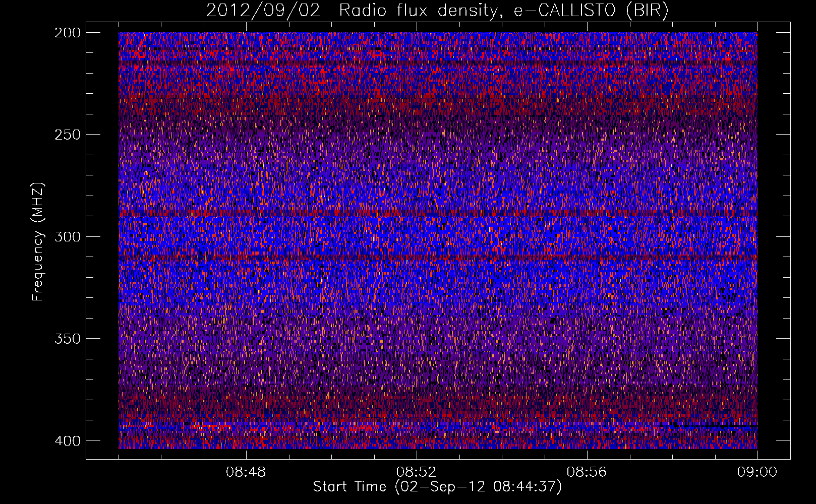
Task: Click the 09:00 time tick label
Action: [757, 472]
